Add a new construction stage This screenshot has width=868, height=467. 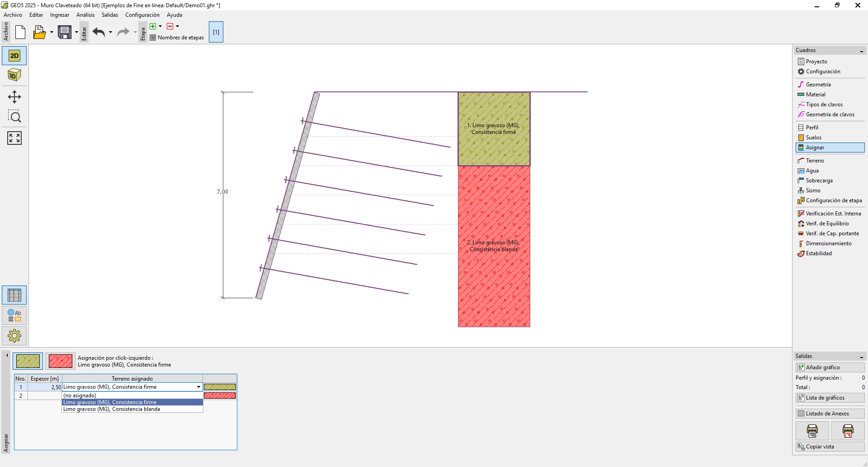153,26
